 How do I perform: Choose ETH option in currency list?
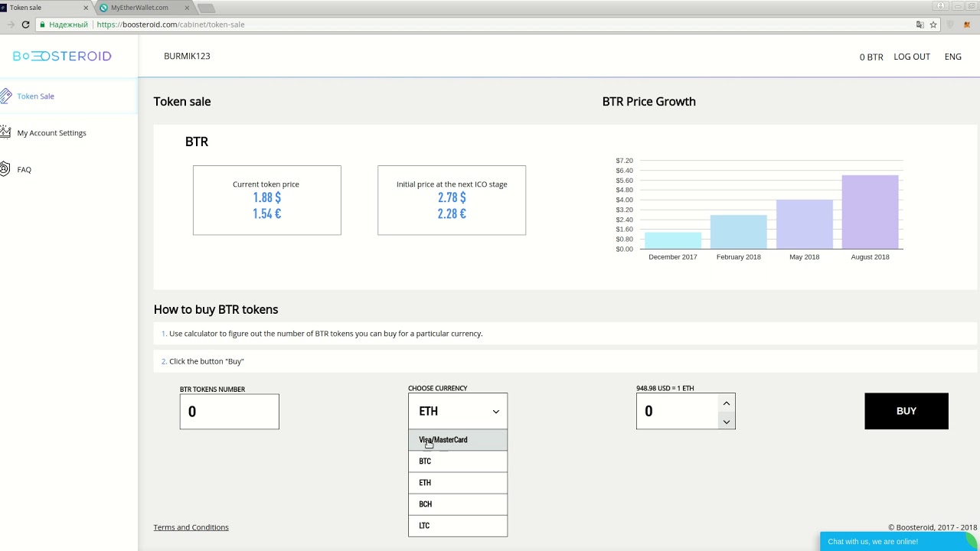[x=458, y=483]
